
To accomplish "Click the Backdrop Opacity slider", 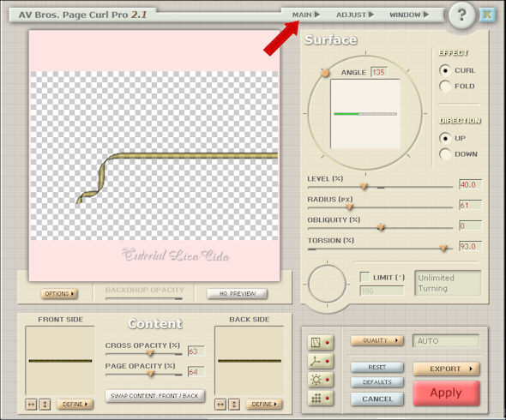I will pyautogui.click(x=144, y=298).
